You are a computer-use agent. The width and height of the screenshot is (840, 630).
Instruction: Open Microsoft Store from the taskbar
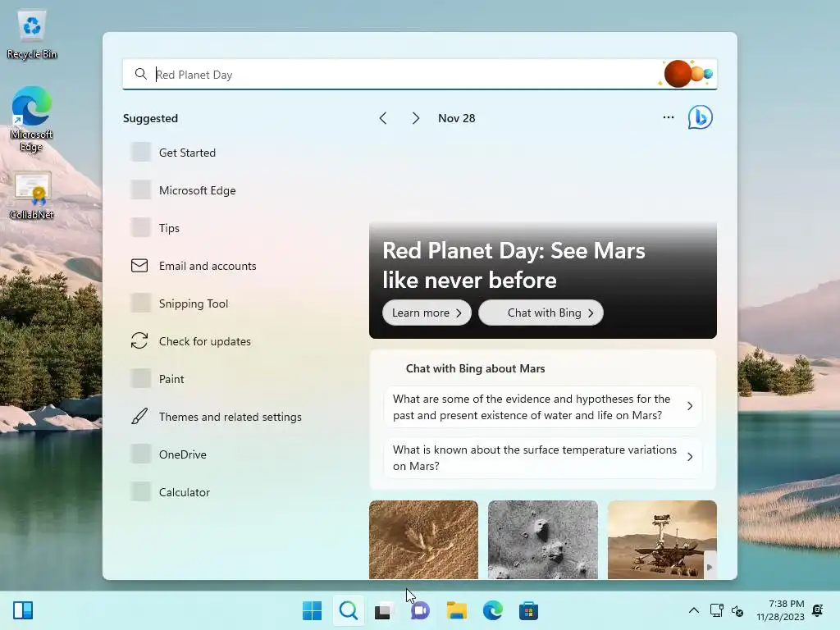tap(528, 610)
